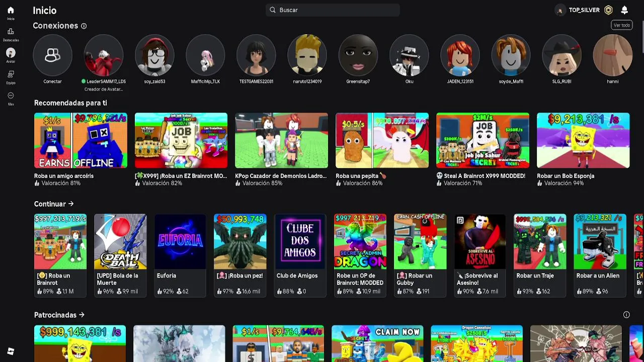
Task: Click TOP_SILVER username
Action: pos(584,10)
